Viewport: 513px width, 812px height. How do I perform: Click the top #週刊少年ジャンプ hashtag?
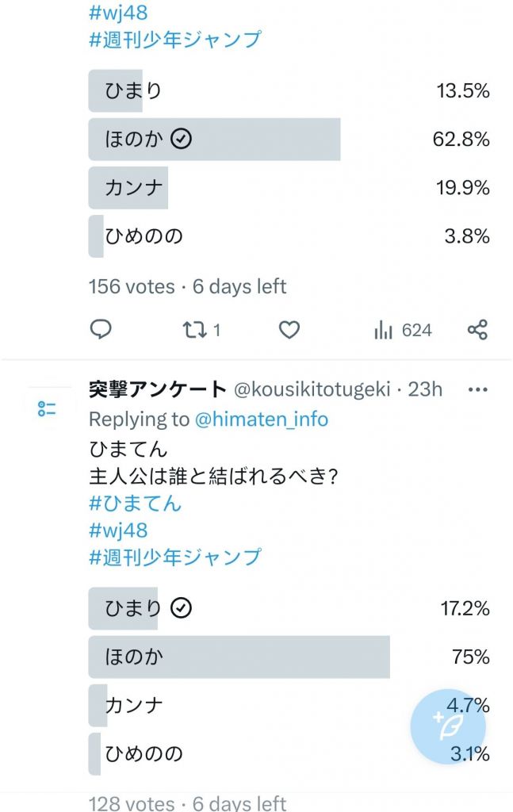174,39
